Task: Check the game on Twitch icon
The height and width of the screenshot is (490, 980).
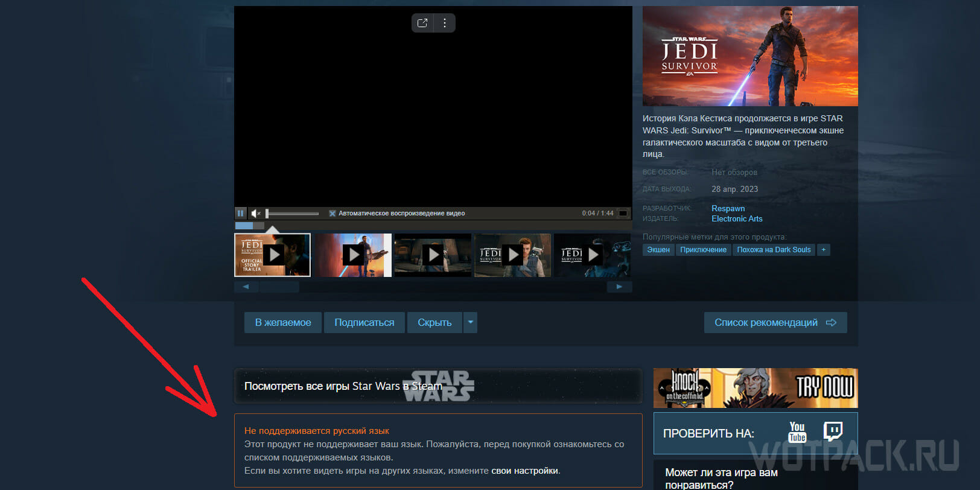Action: (x=833, y=431)
